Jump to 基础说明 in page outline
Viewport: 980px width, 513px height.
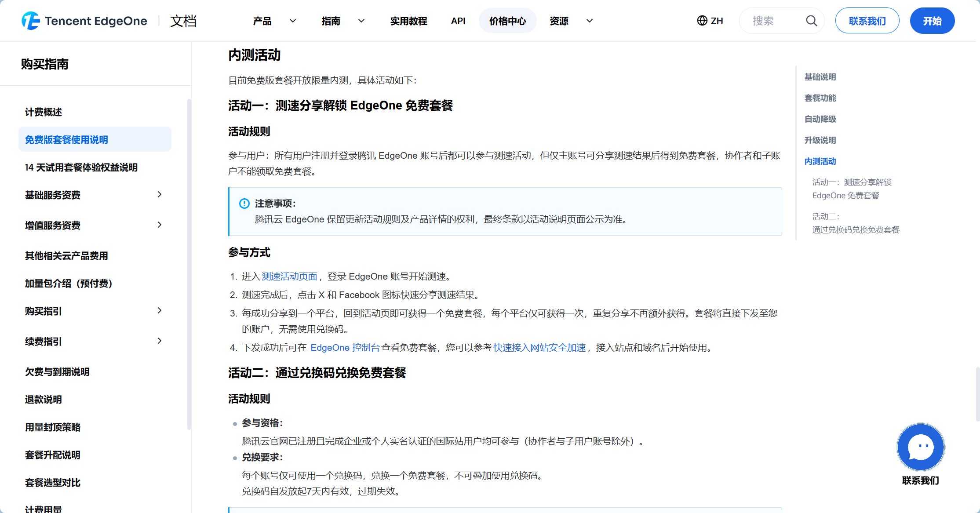[820, 77]
